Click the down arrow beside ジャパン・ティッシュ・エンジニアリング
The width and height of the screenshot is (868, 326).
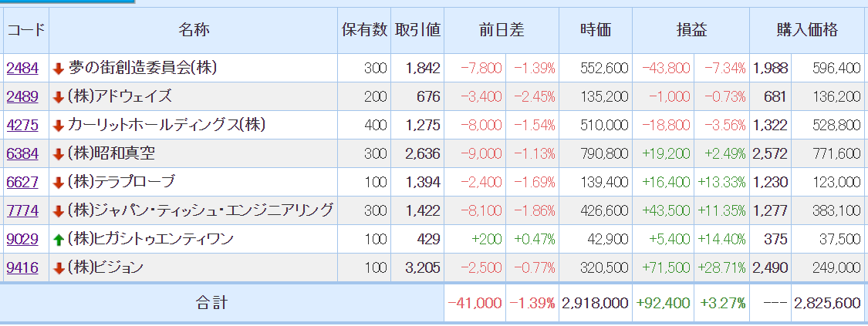point(59,212)
